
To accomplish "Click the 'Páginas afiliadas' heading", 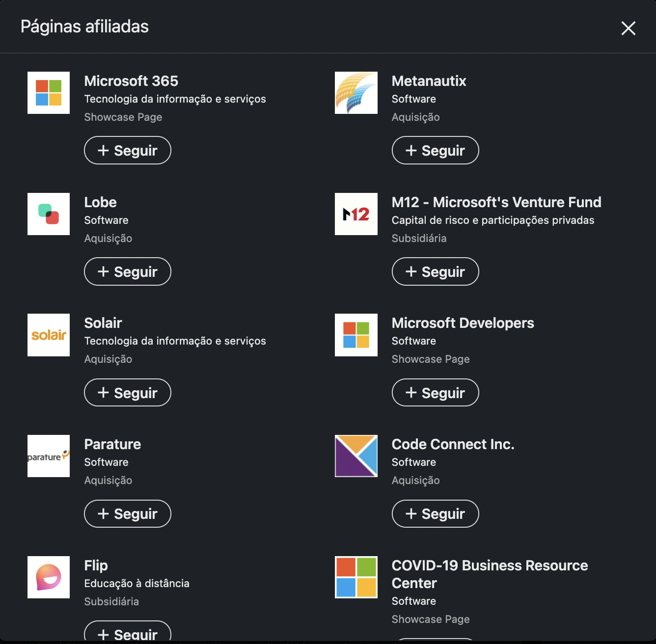I will (84, 27).
